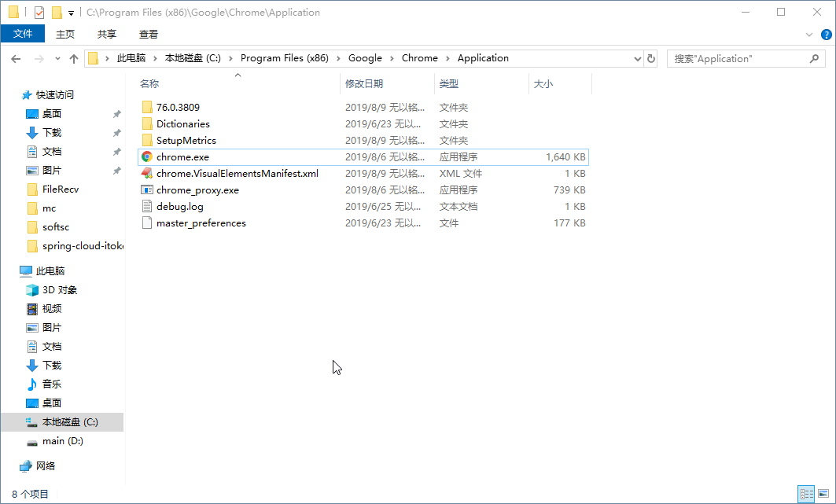836x504 pixels.
Task: Expand the ribbon with the chevron
Action: pyautogui.click(x=808, y=35)
